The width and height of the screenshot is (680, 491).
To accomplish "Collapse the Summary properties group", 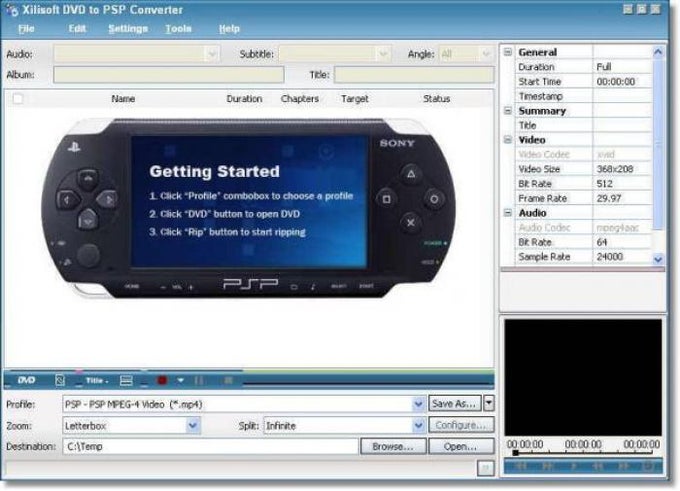I will coord(508,111).
